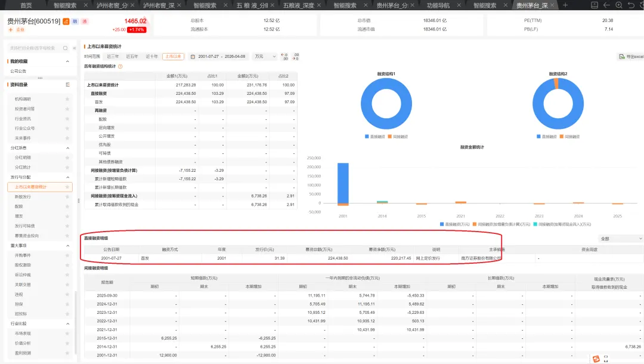Click 间接融资 legend swatch under 融资结构2
The width and height of the screenshot is (644, 364).
click(x=562, y=137)
